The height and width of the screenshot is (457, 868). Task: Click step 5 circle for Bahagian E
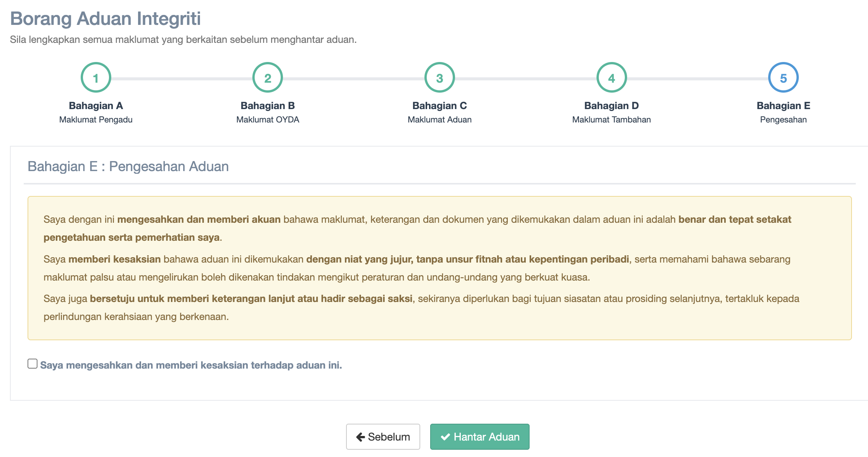[783, 78]
